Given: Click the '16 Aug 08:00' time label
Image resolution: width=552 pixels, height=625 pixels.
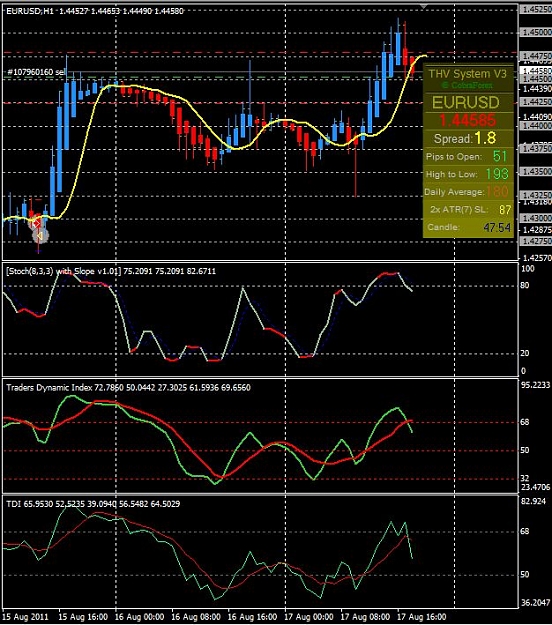Looking at the screenshot, I should 196,617.
